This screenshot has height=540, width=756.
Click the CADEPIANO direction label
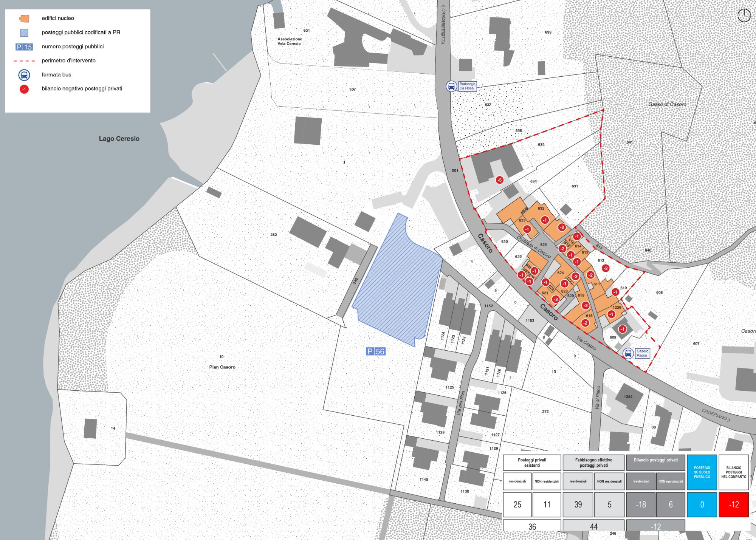[716, 415]
